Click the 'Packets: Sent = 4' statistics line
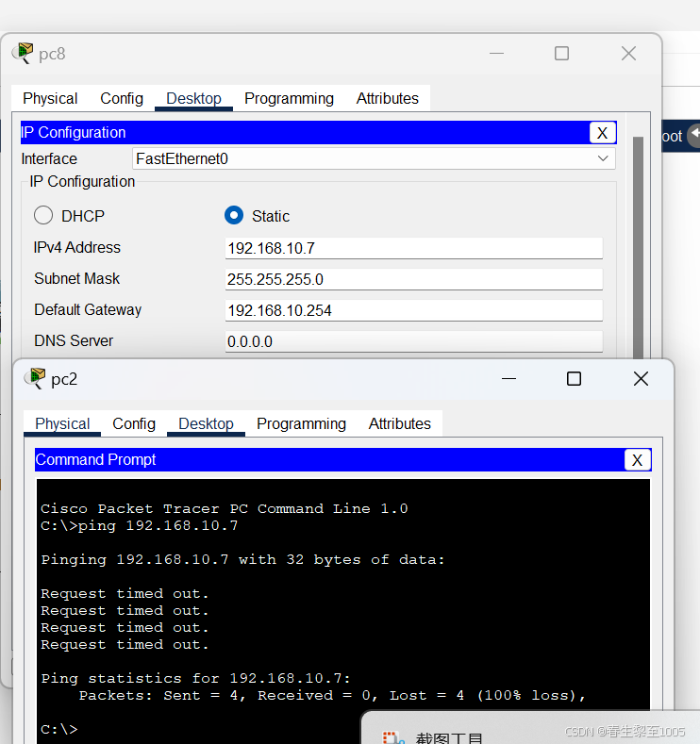700x744 pixels. (x=332, y=696)
